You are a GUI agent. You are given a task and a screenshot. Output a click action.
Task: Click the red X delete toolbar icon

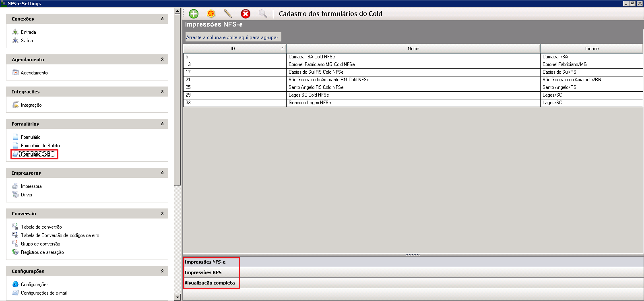pyautogui.click(x=246, y=14)
